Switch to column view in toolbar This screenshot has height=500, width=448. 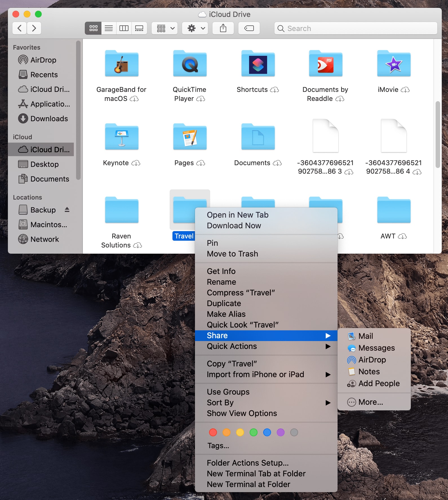124,28
